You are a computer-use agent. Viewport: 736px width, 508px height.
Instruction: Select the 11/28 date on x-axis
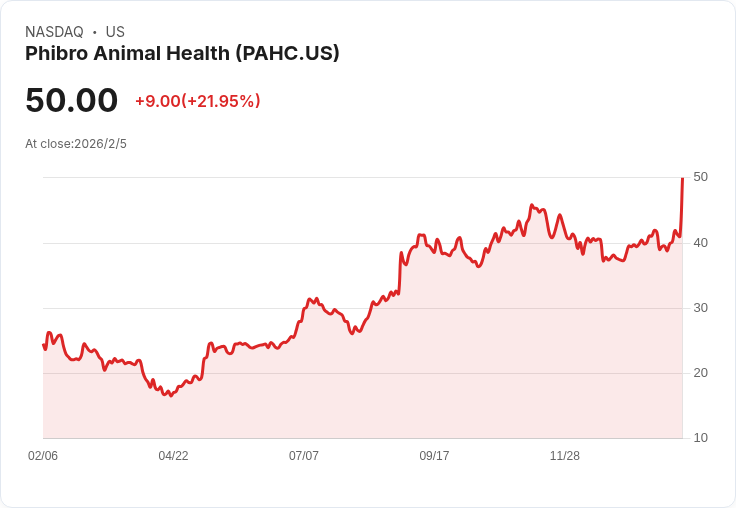point(565,456)
